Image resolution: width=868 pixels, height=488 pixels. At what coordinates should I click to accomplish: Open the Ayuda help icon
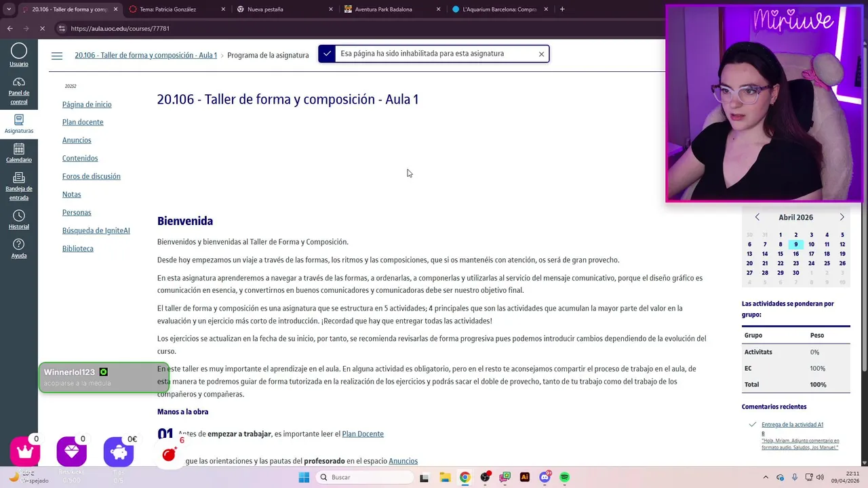[19, 249]
